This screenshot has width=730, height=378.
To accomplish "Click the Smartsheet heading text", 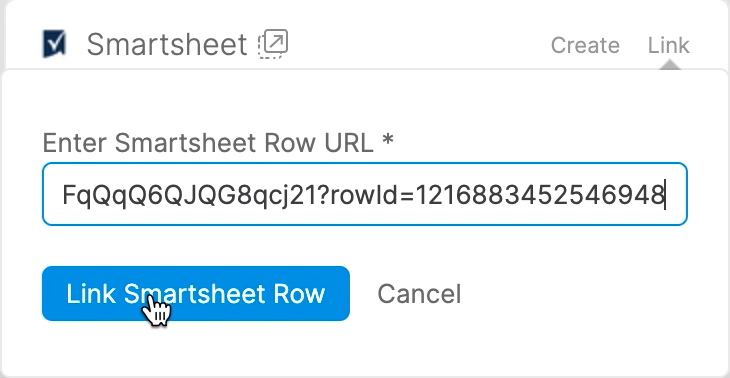I will [x=167, y=45].
